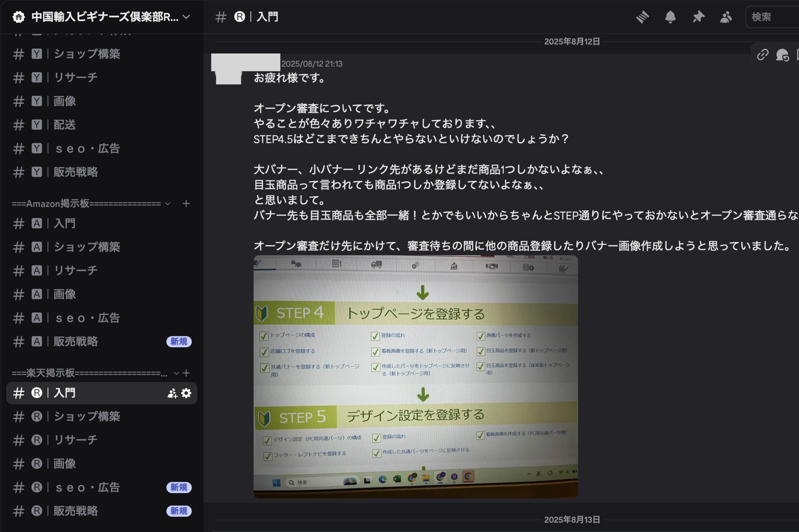Click the channel title R 入門 in header
The width and height of the screenshot is (799, 532).
[x=256, y=17]
